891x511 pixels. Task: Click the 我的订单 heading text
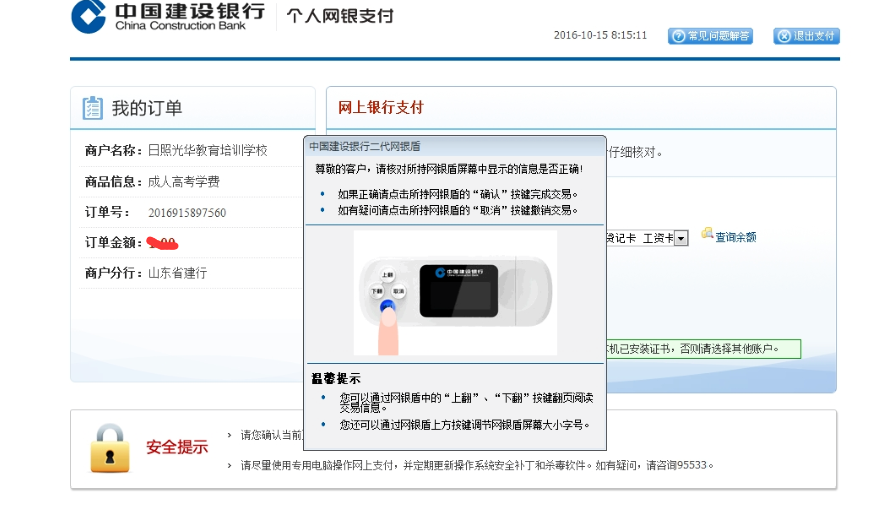tap(147, 108)
